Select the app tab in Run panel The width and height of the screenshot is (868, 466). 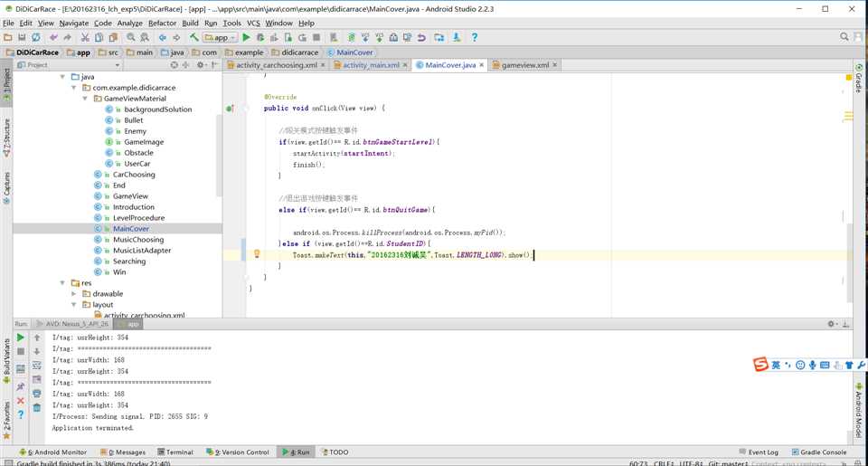click(x=127, y=324)
